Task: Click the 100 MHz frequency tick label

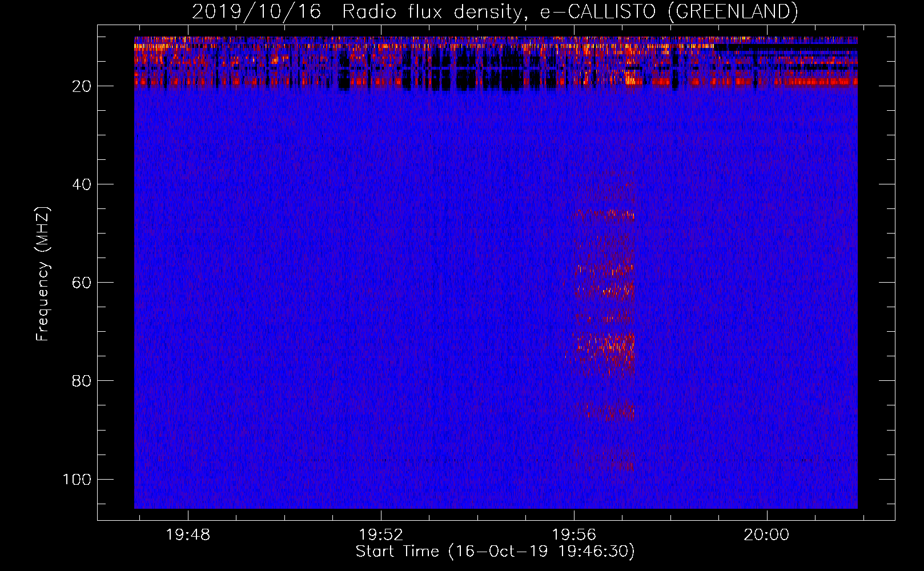Action: (x=77, y=479)
